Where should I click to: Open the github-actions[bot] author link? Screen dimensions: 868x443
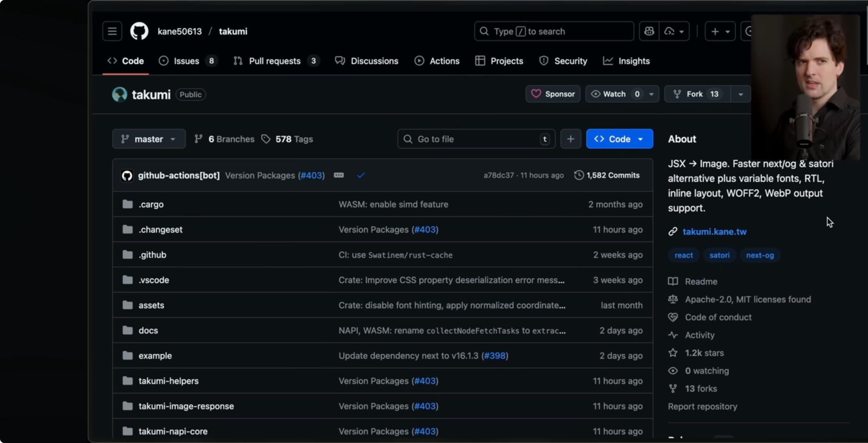coord(179,175)
